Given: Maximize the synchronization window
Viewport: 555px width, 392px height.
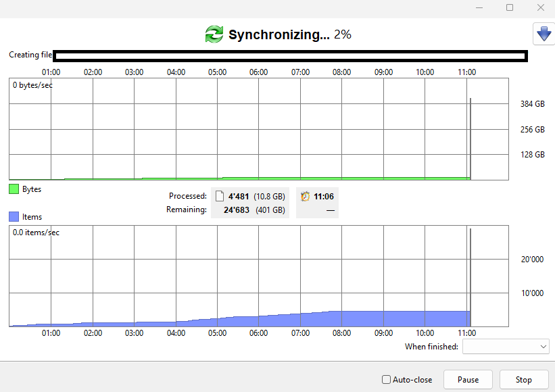Looking at the screenshot, I should (x=510, y=7).
